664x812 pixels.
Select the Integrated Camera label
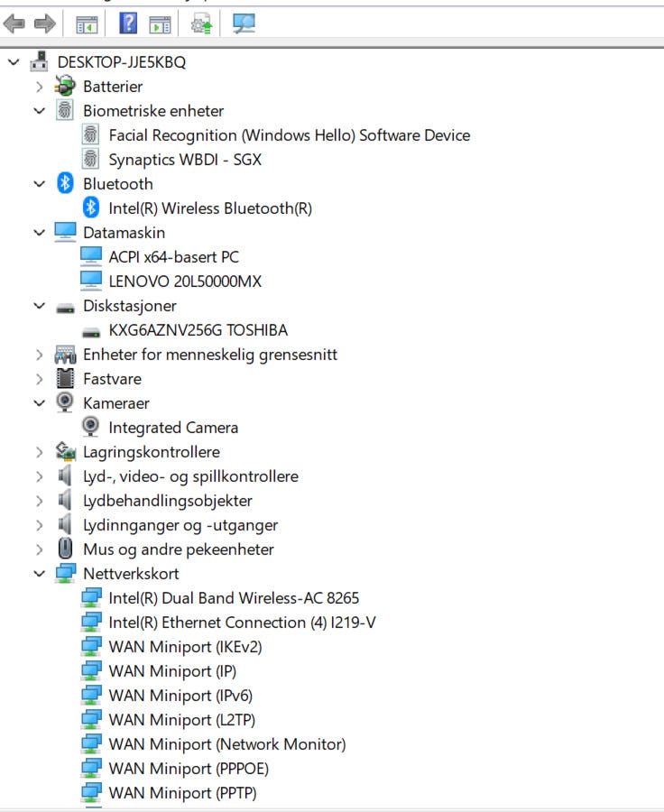[173, 428]
